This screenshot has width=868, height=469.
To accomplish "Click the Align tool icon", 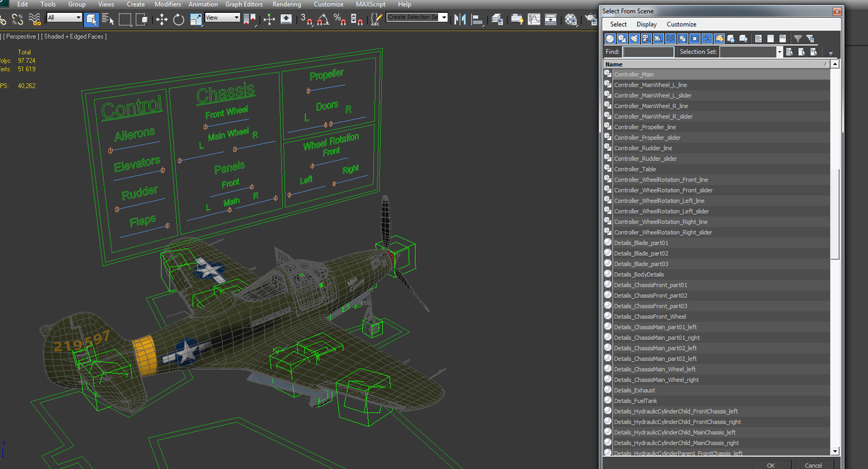I will pos(477,19).
